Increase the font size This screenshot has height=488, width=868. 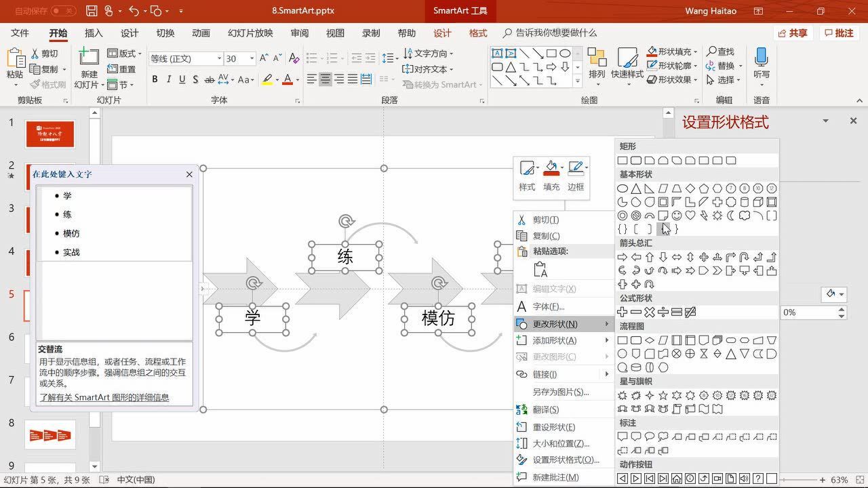click(265, 58)
